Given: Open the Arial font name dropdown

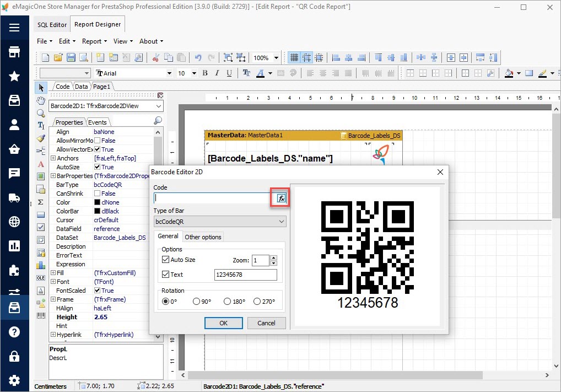Looking at the screenshot, I should tap(169, 73).
